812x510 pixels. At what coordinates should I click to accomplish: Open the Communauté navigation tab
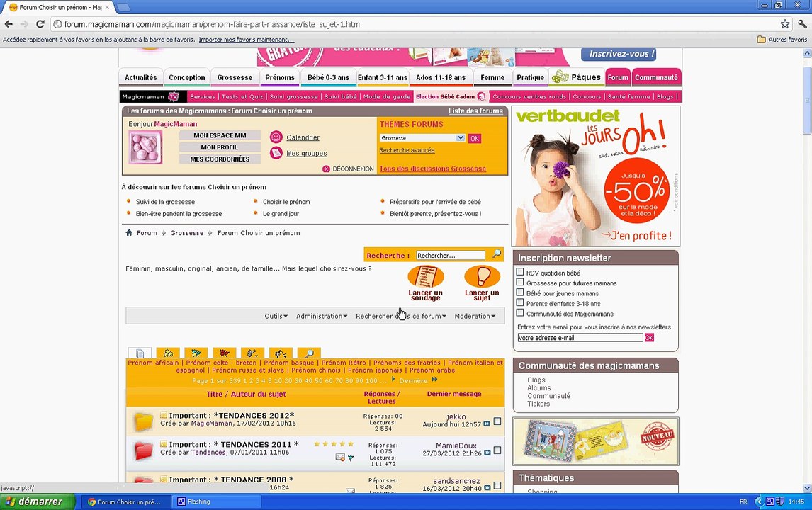pos(656,77)
